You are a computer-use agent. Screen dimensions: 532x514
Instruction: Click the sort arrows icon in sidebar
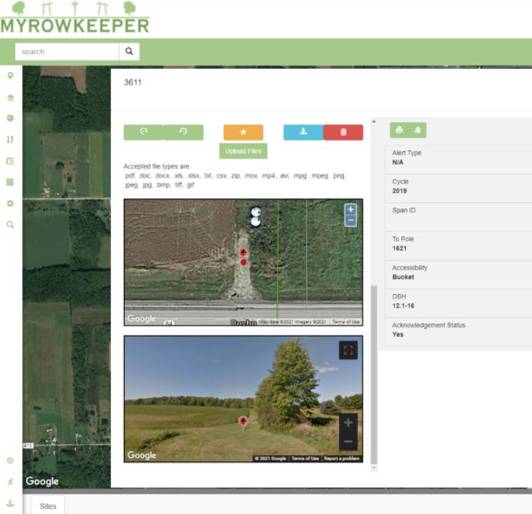(x=10, y=139)
